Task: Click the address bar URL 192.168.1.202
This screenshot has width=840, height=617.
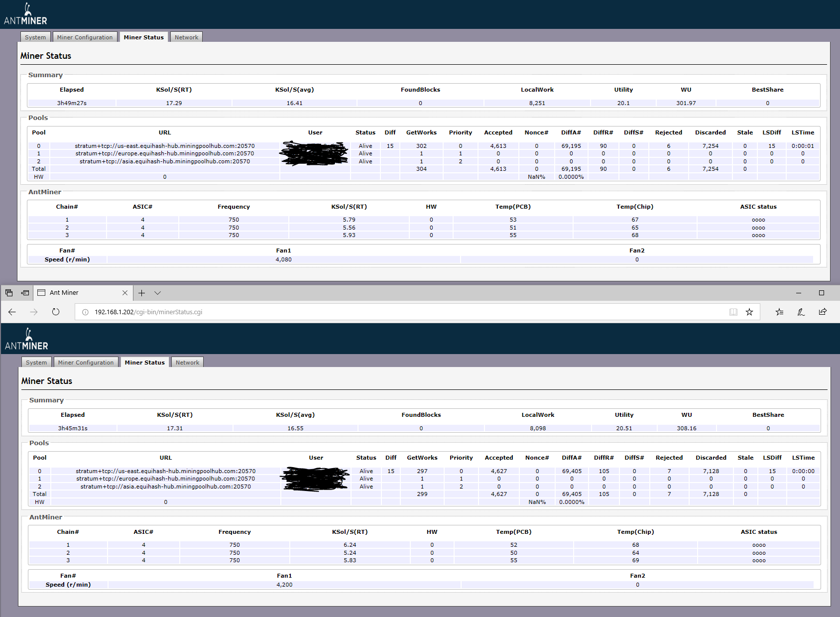Action: click(x=148, y=312)
